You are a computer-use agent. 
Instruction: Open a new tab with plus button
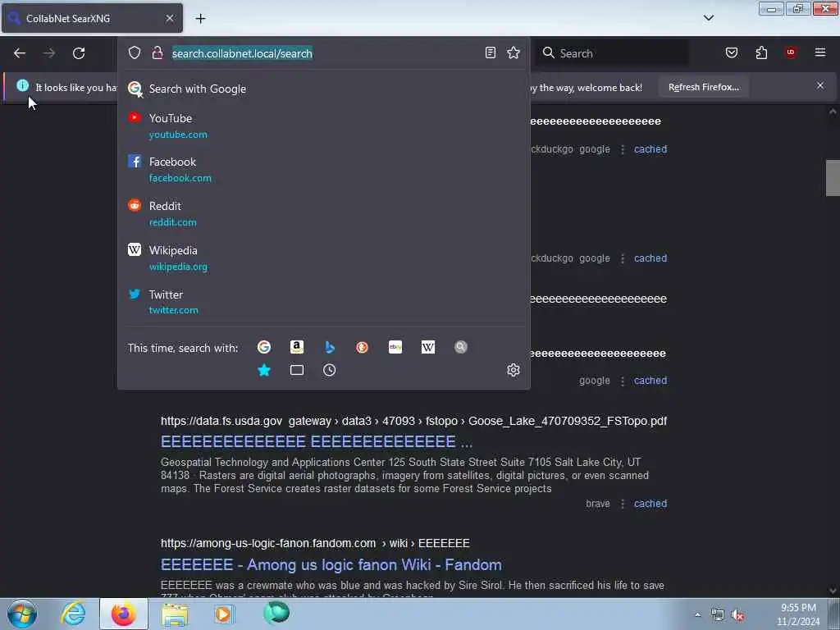tap(200, 18)
